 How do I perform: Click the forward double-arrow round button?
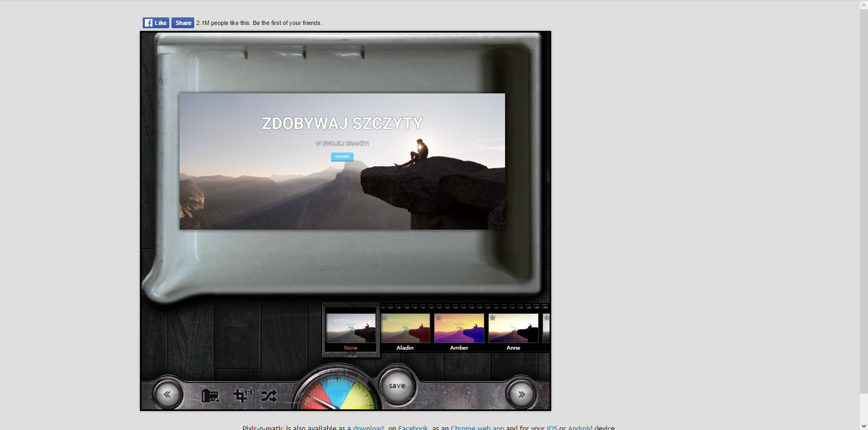coord(521,394)
